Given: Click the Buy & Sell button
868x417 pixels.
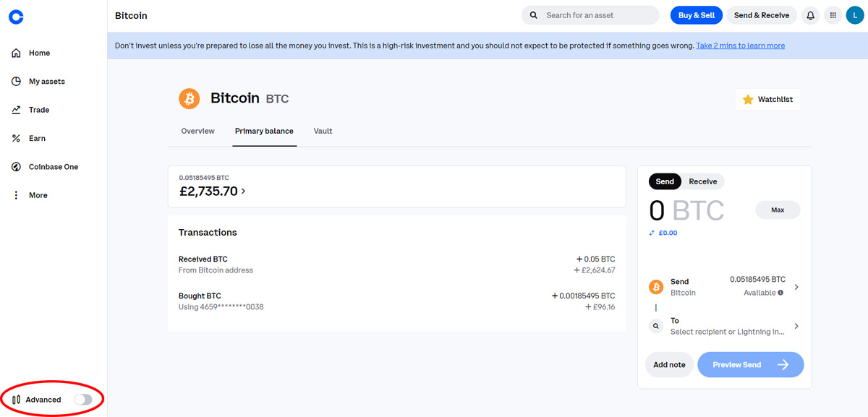Looking at the screenshot, I should (x=696, y=15).
